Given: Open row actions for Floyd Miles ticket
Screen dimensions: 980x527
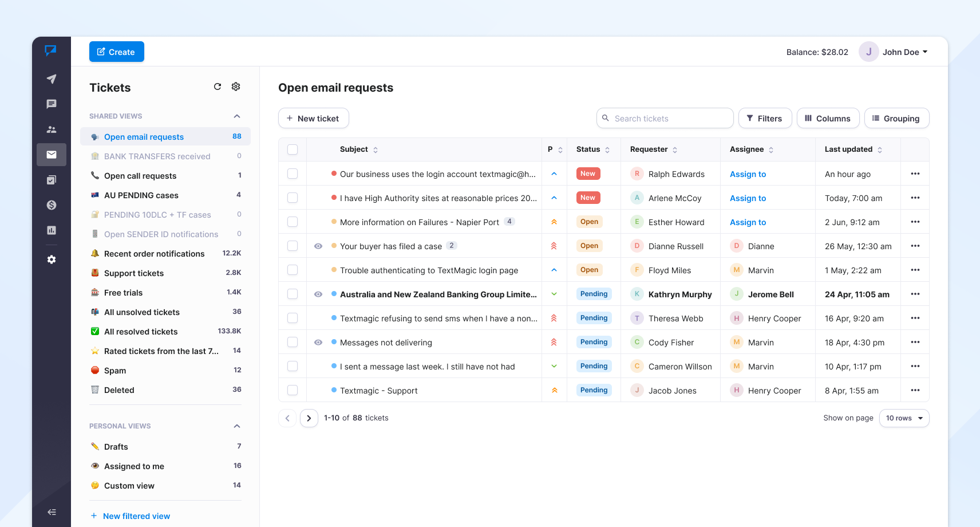Looking at the screenshot, I should click(x=915, y=270).
